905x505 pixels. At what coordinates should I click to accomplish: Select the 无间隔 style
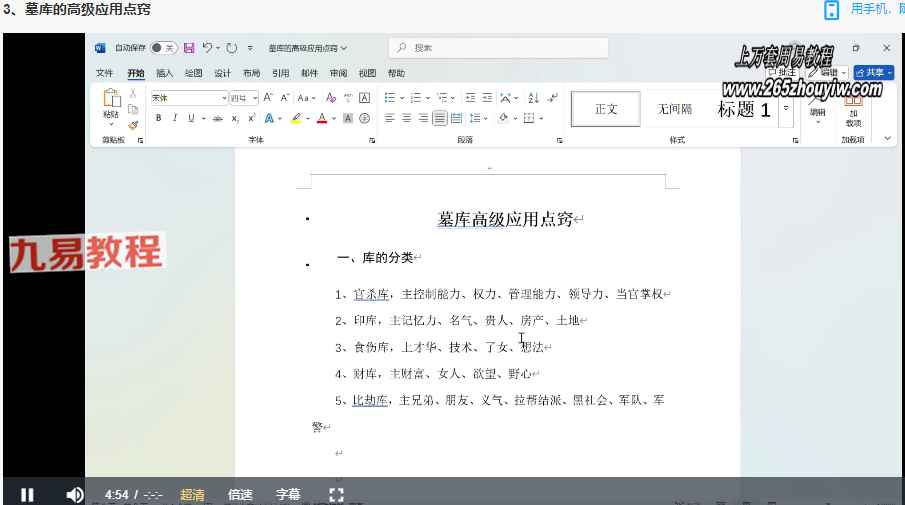(x=675, y=109)
